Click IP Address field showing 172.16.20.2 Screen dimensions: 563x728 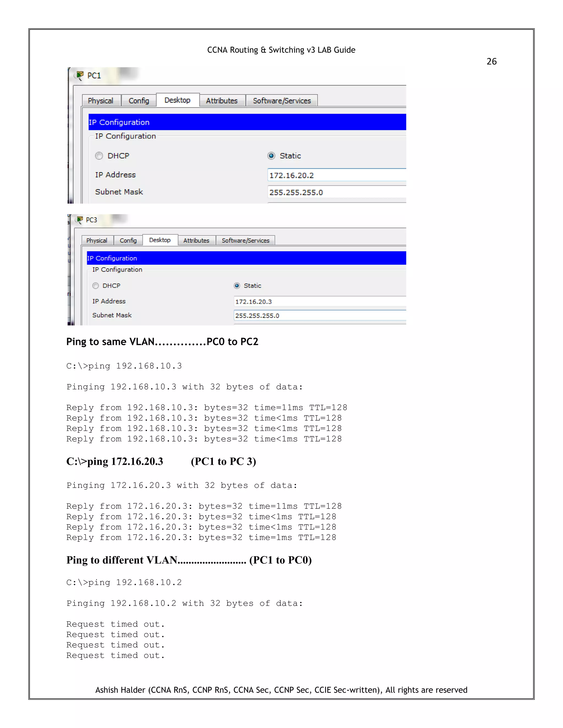pyautogui.click(x=337, y=175)
